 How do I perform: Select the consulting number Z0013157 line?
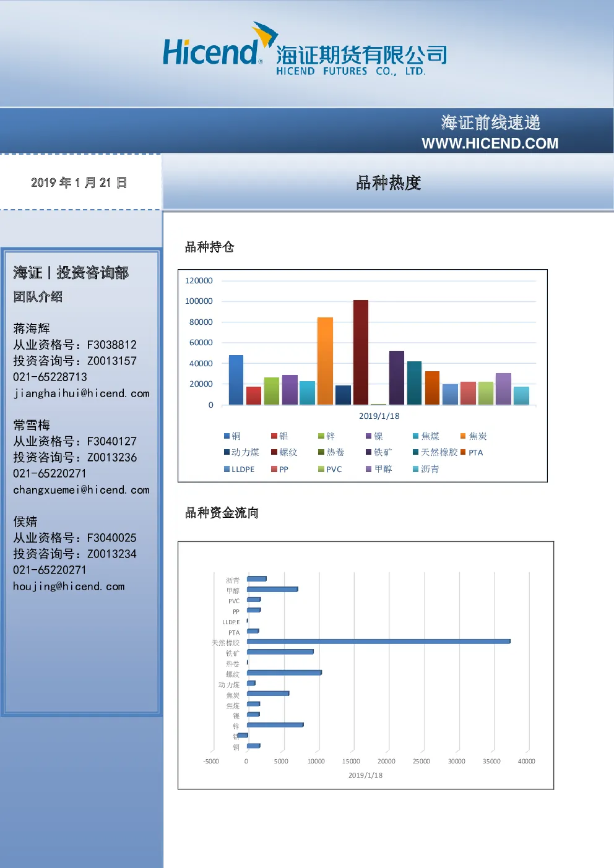(75, 361)
